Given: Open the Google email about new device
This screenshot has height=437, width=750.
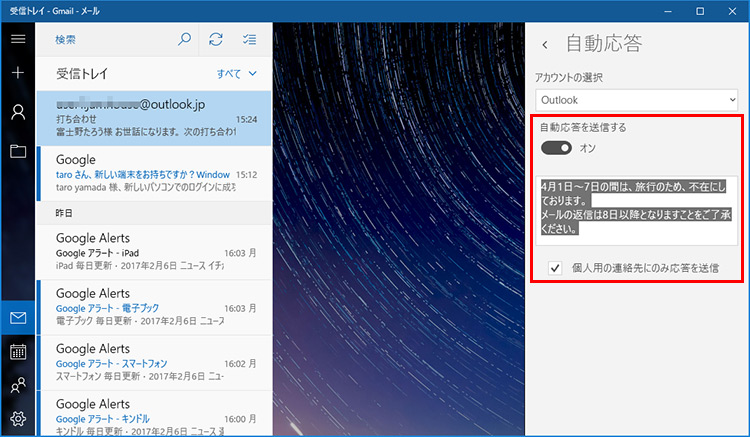Looking at the screenshot, I should pos(154,174).
